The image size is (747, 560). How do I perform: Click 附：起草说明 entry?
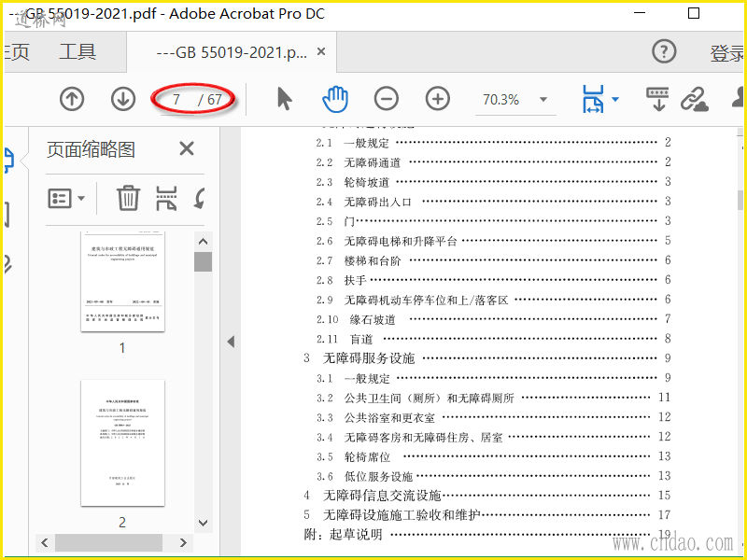click(x=487, y=535)
